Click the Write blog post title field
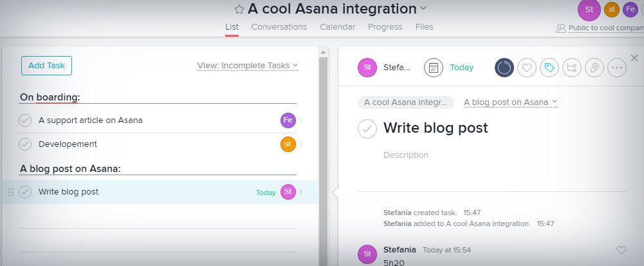This screenshot has width=644, height=266. tap(436, 128)
